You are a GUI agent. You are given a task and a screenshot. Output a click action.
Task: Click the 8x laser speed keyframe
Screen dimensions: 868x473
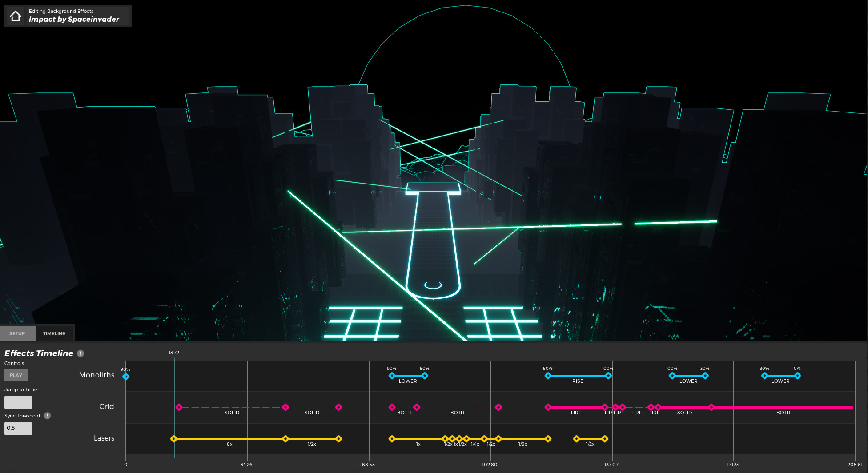tap(174, 439)
